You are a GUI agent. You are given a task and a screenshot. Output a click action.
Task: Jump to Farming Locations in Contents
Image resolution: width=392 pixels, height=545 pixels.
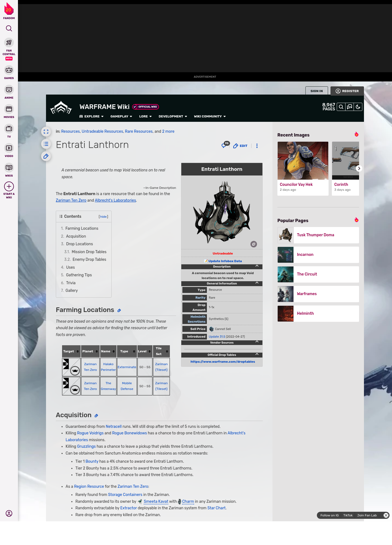82,228
